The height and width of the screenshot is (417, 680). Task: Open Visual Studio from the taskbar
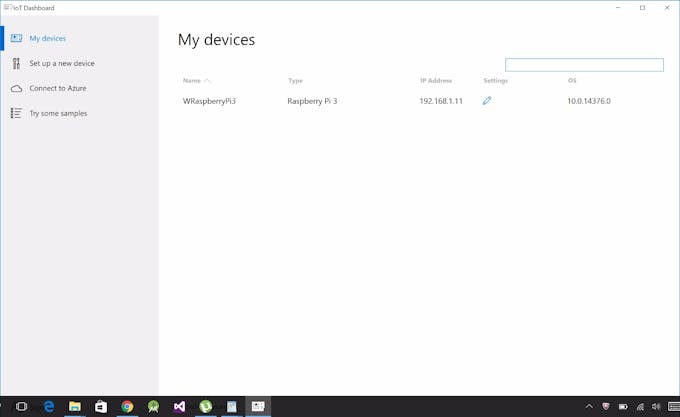[x=179, y=406]
